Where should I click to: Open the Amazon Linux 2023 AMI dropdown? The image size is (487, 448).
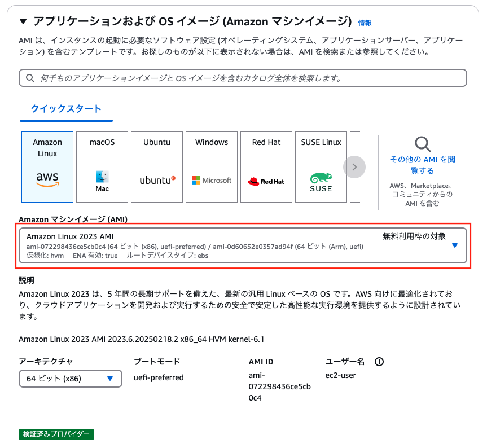pyautogui.click(x=243, y=245)
